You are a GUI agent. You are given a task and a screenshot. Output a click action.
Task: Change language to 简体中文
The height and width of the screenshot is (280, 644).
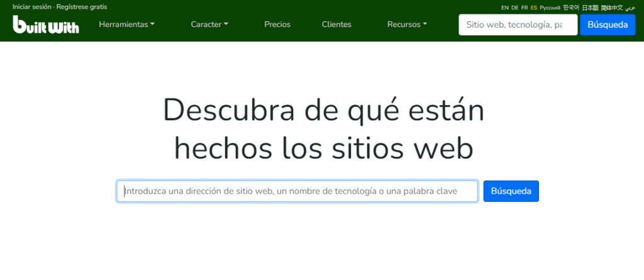(611, 8)
